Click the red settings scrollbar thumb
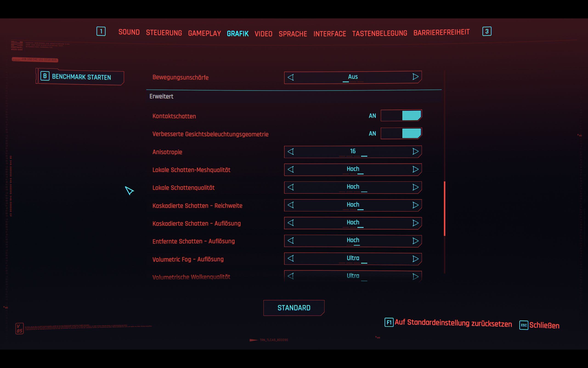588x368 pixels. pyautogui.click(x=445, y=209)
